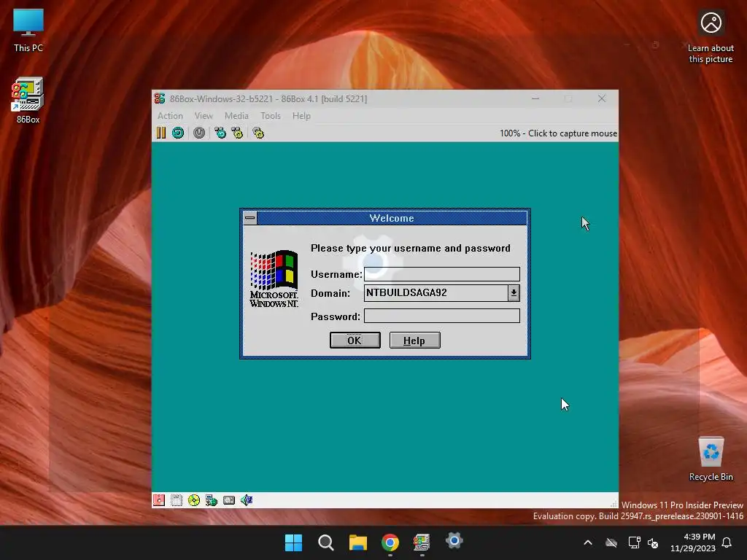Click the network tray icon
Screen dimensions: 747x560
634,542
